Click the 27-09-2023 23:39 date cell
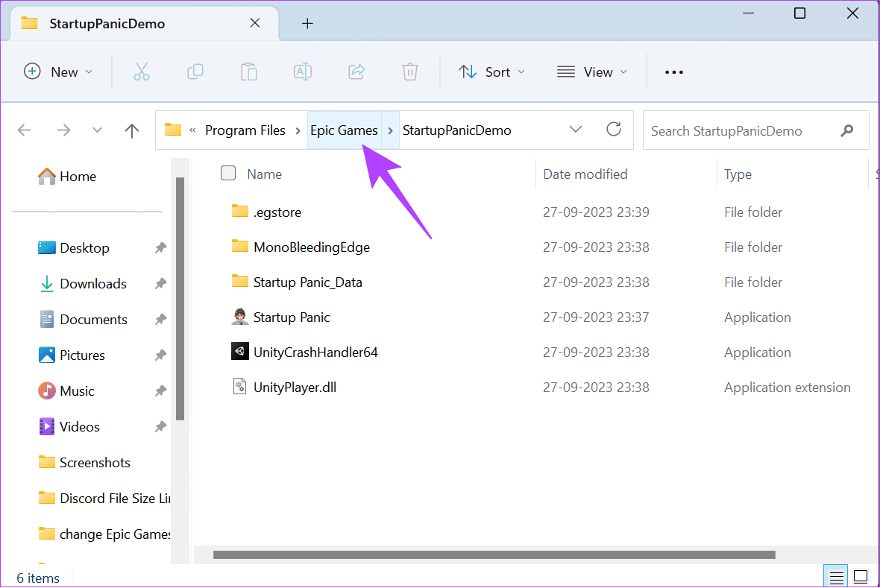 point(595,212)
